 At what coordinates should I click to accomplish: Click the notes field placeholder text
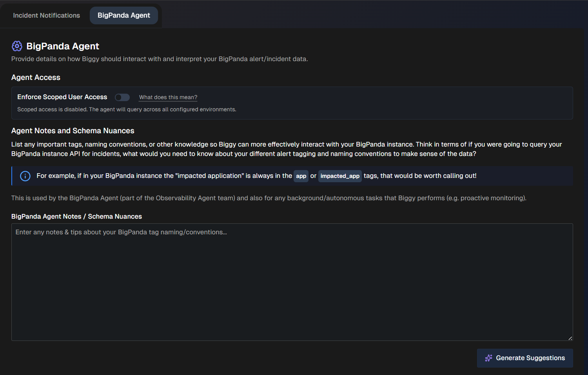click(x=121, y=232)
